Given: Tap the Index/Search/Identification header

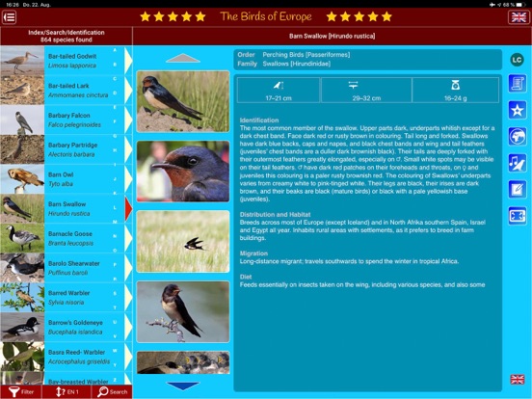Looking at the screenshot, I should [66, 36].
